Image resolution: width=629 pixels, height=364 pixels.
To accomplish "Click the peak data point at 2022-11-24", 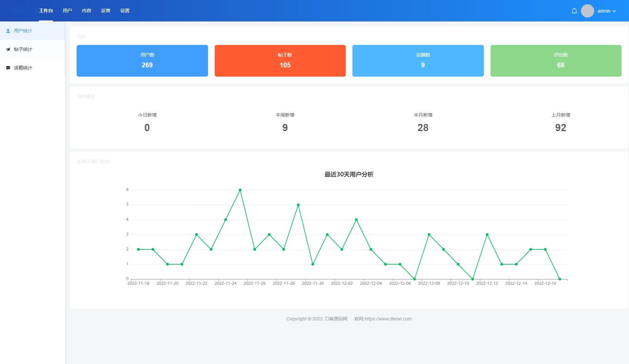I will 240,190.
